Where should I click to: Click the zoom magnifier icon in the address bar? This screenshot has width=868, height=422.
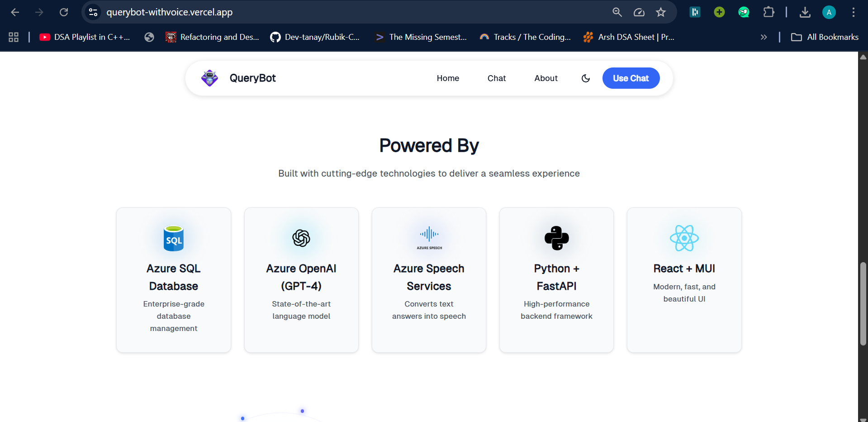click(617, 12)
